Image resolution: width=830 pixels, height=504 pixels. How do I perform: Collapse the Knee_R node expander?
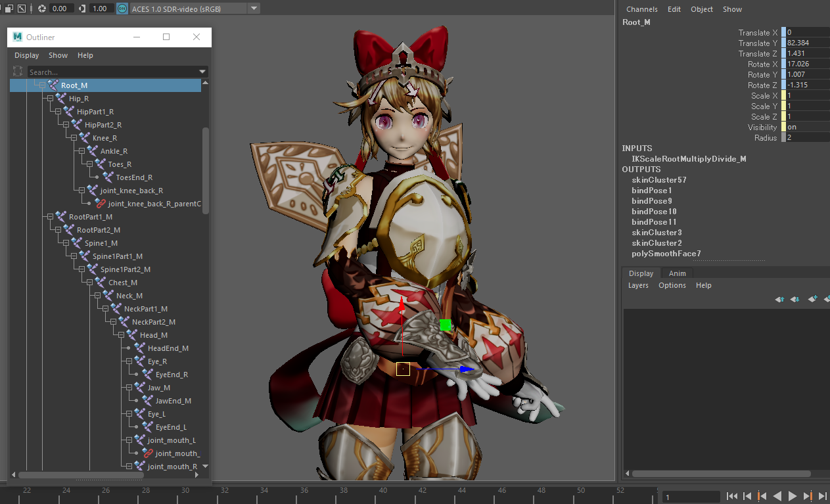click(x=74, y=138)
